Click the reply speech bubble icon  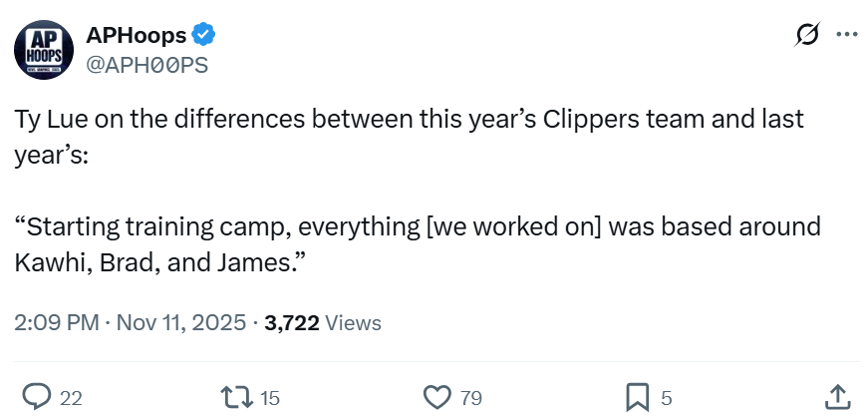(37, 397)
